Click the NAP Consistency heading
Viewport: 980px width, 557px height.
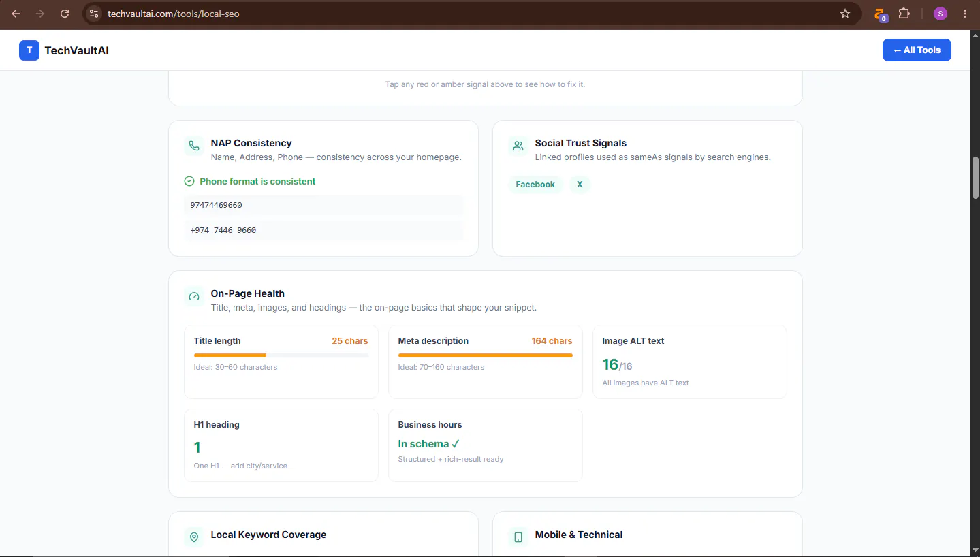point(251,143)
